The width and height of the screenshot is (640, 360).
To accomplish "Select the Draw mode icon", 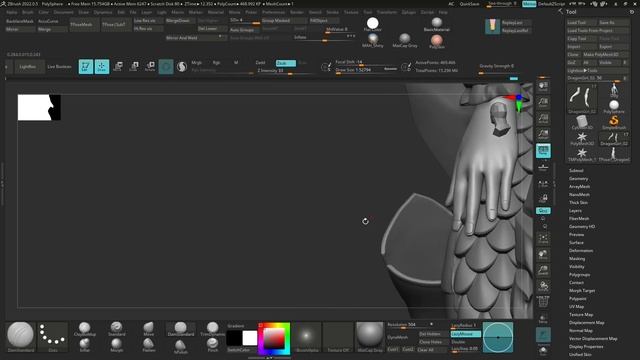I will (102, 67).
